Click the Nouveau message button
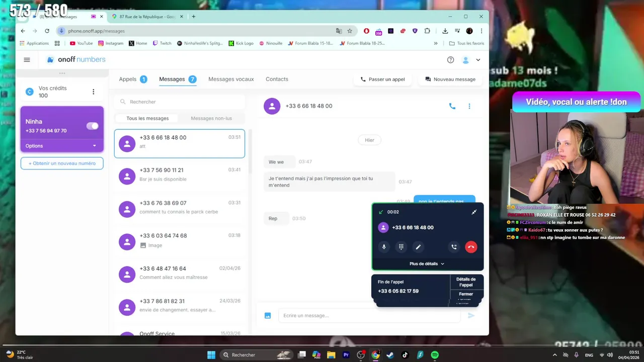Viewport: 644px width, 362px height. point(450,79)
